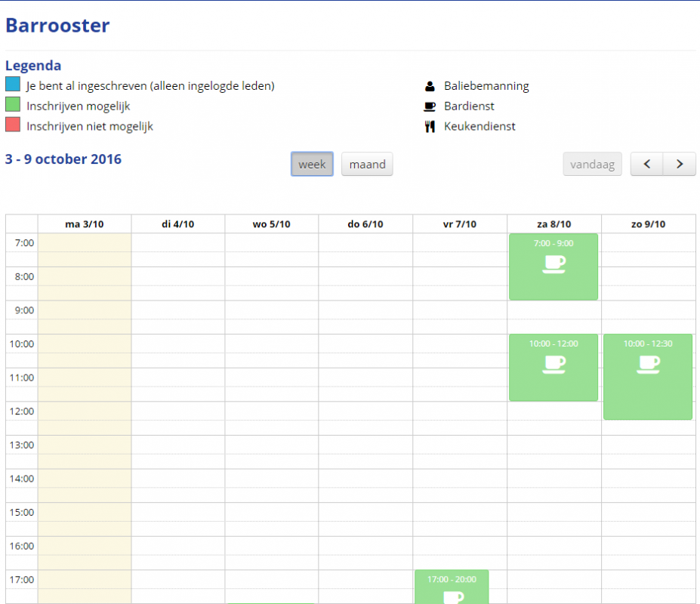Switch to week view
The height and width of the screenshot is (604, 700).
[312, 164]
